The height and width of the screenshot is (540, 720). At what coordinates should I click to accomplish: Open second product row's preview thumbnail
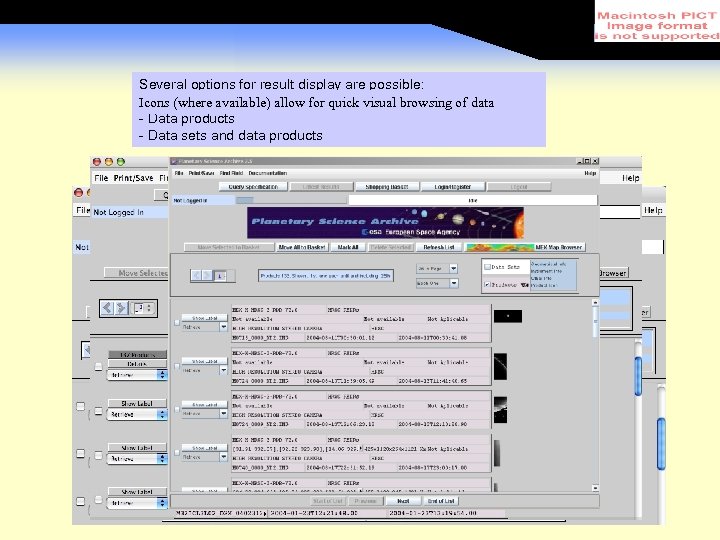[501, 366]
